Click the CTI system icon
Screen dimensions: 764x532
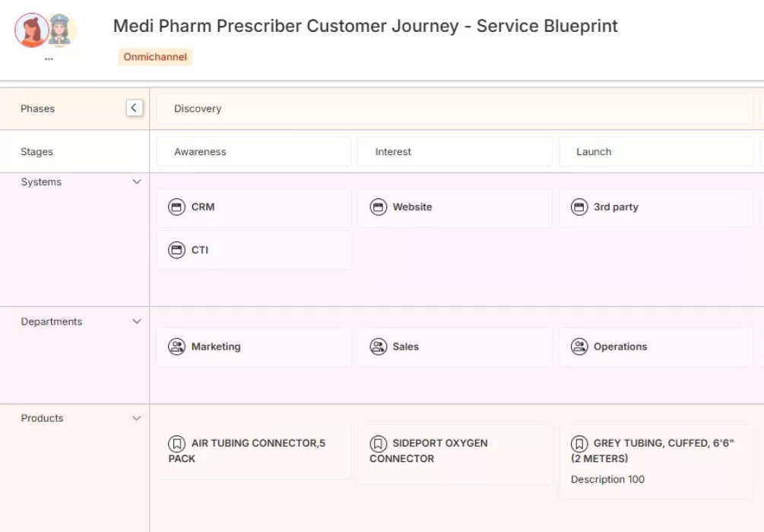point(176,249)
